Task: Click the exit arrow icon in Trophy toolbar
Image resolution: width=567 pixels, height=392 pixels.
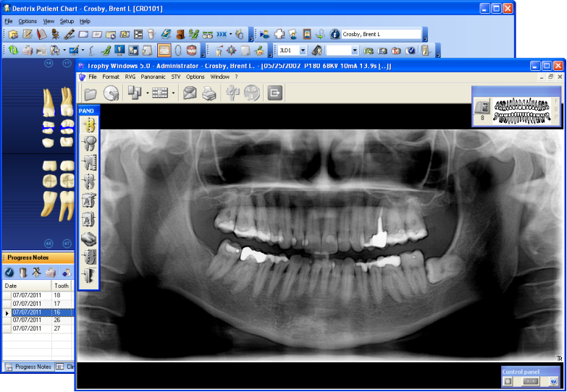Action: 275,93
